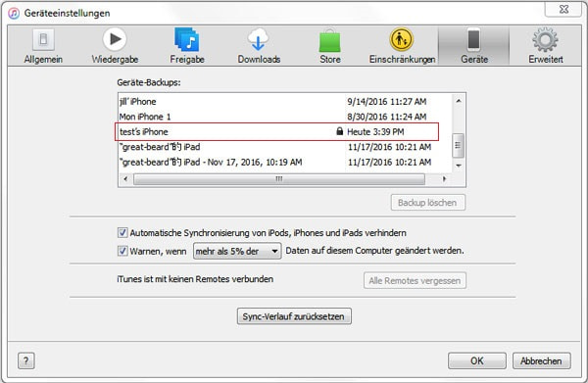Open help with the question mark button
The width and height of the screenshot is (588, 383).
point(25,360)
